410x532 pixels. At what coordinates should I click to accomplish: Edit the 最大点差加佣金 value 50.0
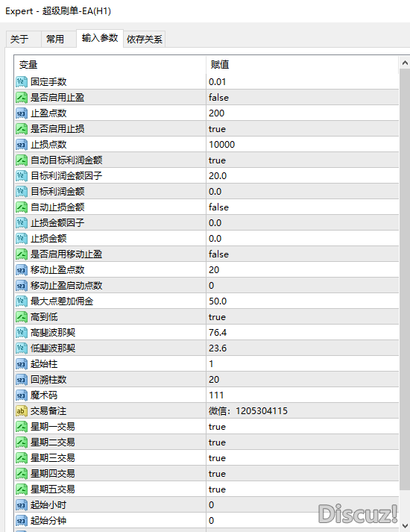click(x=302, y=301)
